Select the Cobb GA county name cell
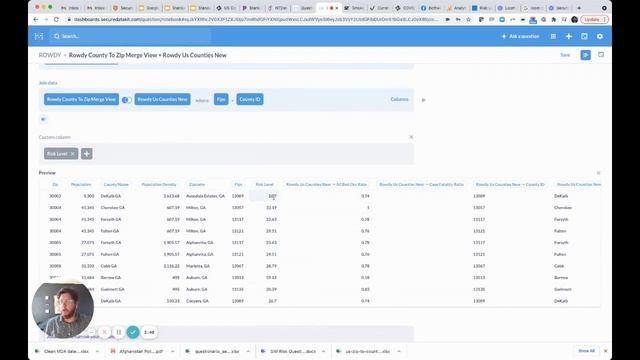The height and width of the screenshot is (360, 640). coord(109,266)
